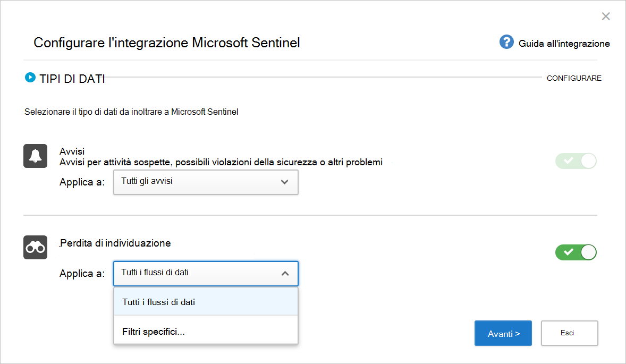Collapse the Tutti i flussi di dati dropdown
This screenshot has height=364, width=626.
click(206, 274)
